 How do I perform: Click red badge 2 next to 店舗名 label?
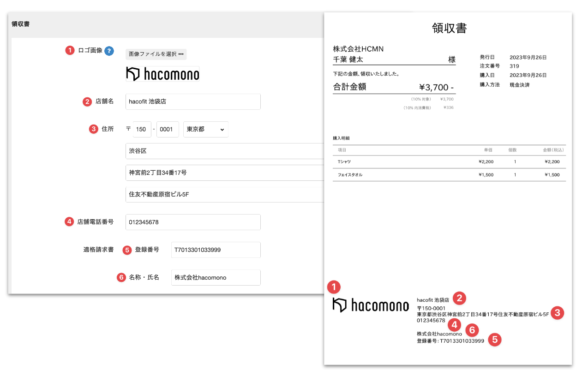click(x=87, y=101)
